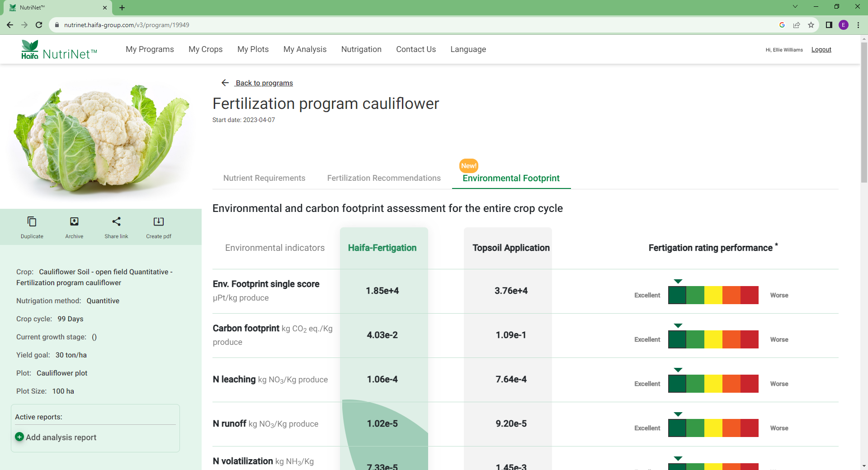Click the Crop cycle 99 Days entry
Image resolution: width=868 pixels, height=470 pixels.
50,319
